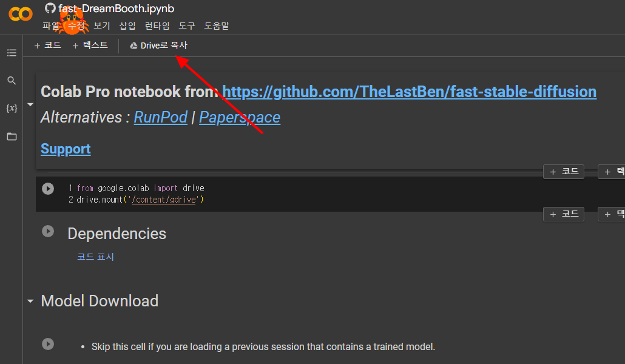Open the 보기 menu

tap(102, 26)
